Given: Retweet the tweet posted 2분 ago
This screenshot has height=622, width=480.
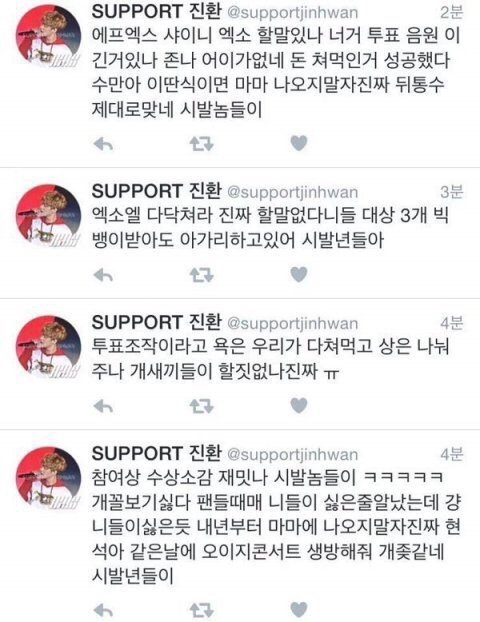Looking at the screenshot, I should [202, 144].
